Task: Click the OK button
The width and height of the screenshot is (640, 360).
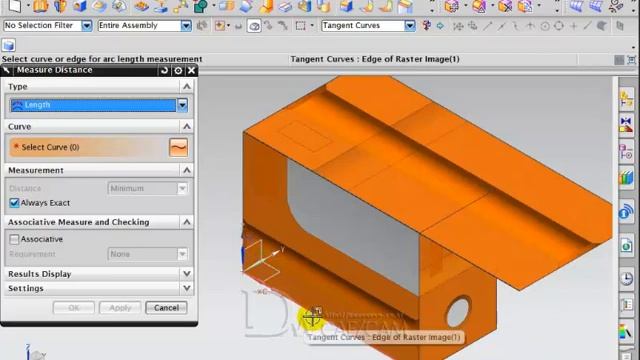Action: coord(73,308)
